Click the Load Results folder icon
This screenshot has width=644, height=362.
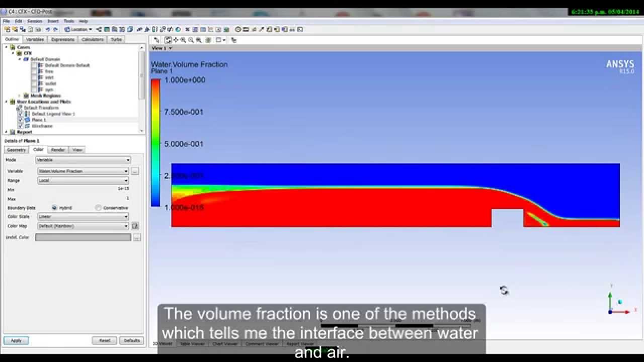coord(7,30)
